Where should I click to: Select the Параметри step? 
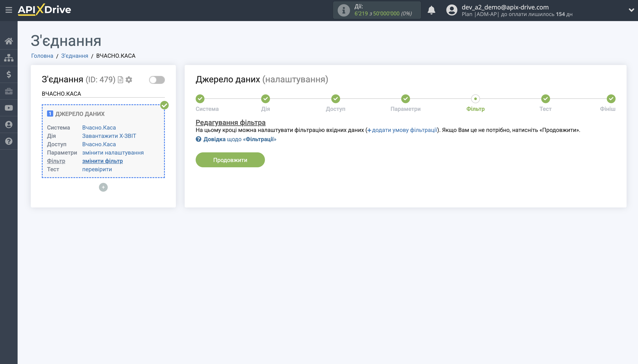pyautogui.click(x=405, y=99)
